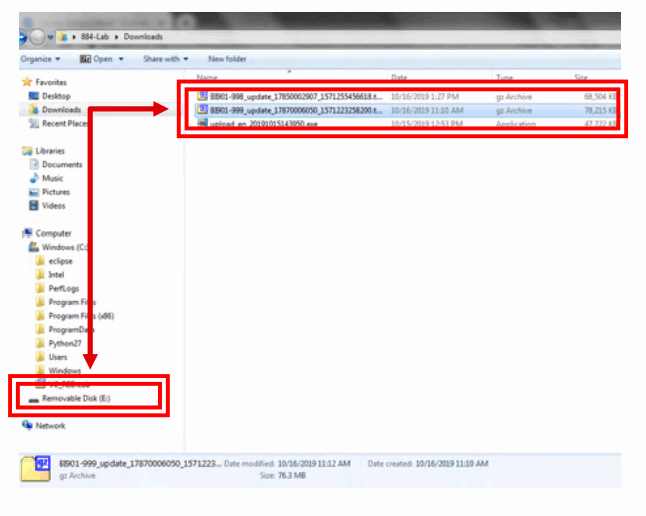Click the upload_en exe application icon
Image resolution: width=646 pixels, height=516 pixels.
click(202, 123)
